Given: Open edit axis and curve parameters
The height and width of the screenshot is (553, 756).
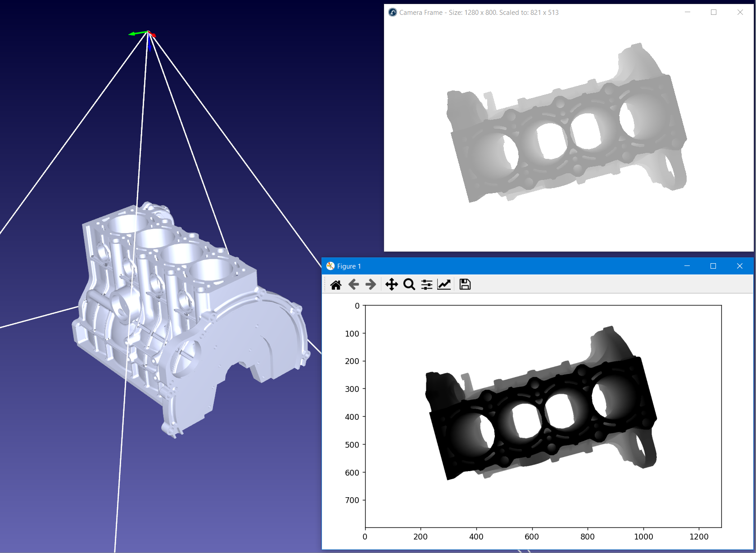Looking at the screenshot, I should [444, 284].
